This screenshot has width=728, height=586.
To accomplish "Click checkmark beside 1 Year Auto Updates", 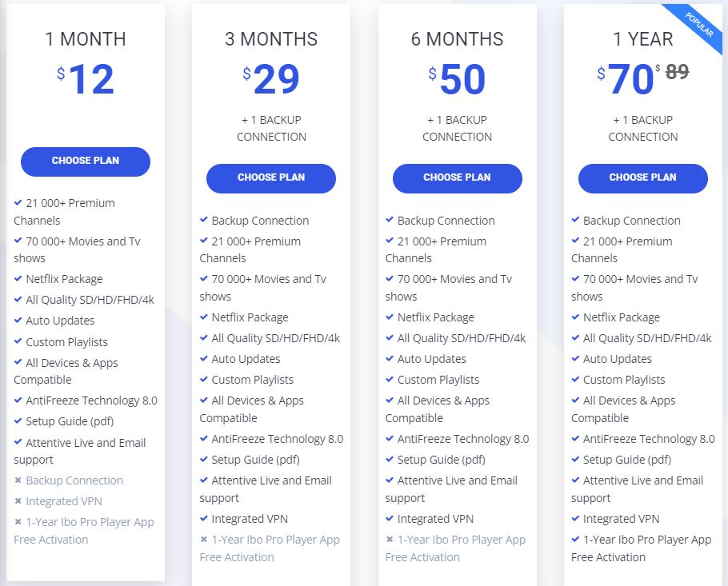I will tap(575, 358).
